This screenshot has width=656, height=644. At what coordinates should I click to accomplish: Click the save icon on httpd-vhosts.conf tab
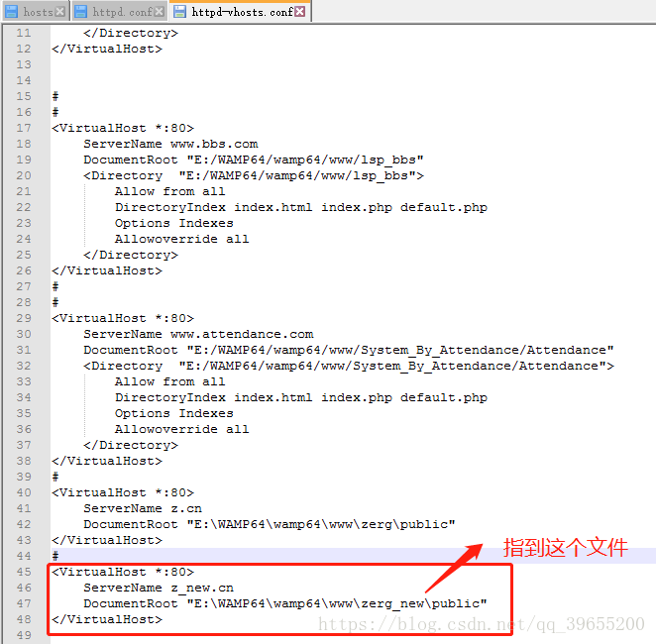click(x=179, y=12)
